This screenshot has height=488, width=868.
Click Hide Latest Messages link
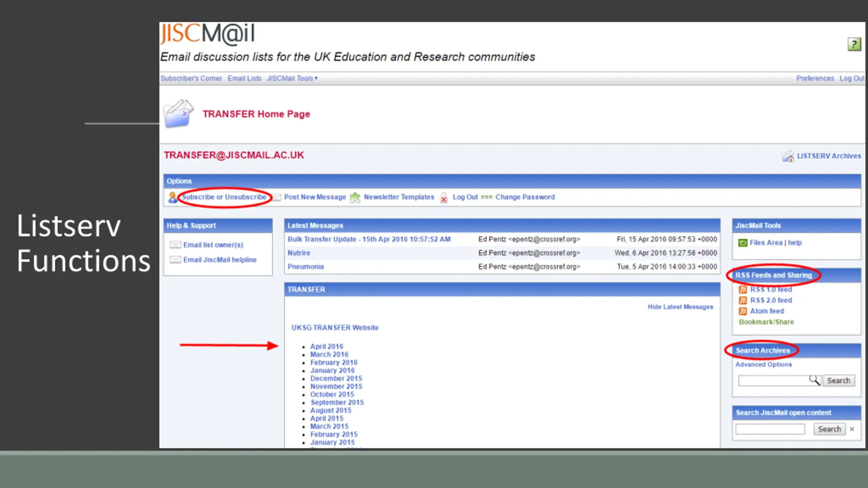click(680, 307)
